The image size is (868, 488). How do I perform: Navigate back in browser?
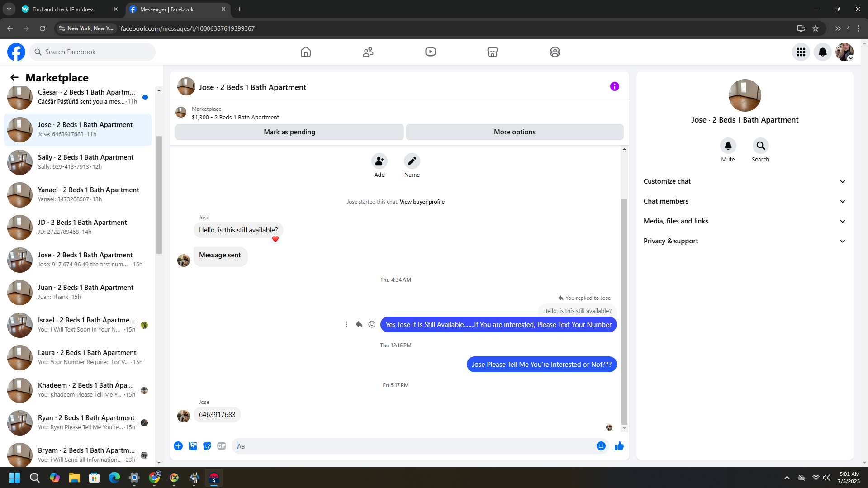[x=10, y=28]
